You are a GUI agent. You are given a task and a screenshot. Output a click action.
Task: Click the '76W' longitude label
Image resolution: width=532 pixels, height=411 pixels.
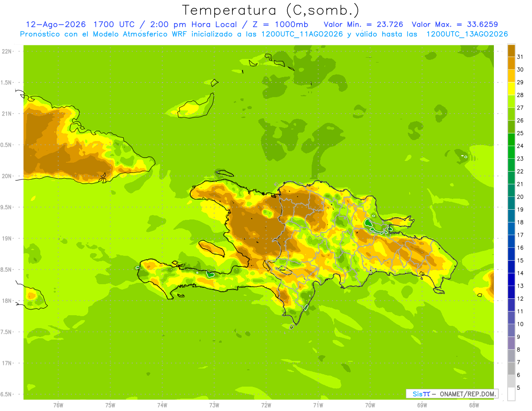(x=58, y=405)
